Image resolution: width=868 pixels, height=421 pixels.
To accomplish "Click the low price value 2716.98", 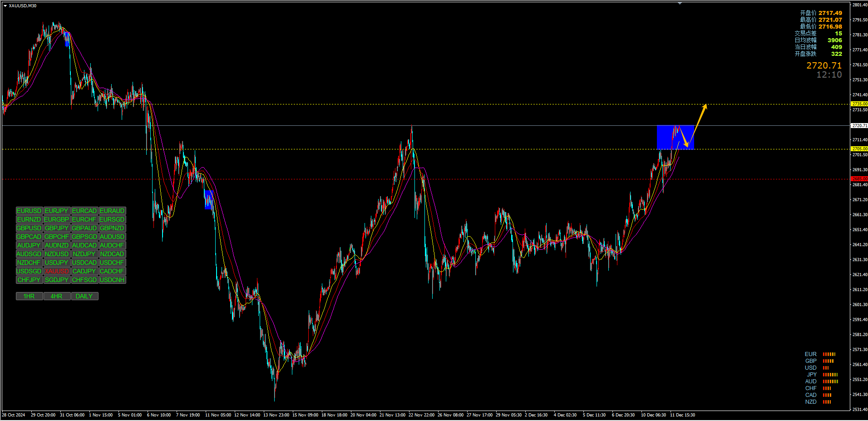I will coord(830,27).
